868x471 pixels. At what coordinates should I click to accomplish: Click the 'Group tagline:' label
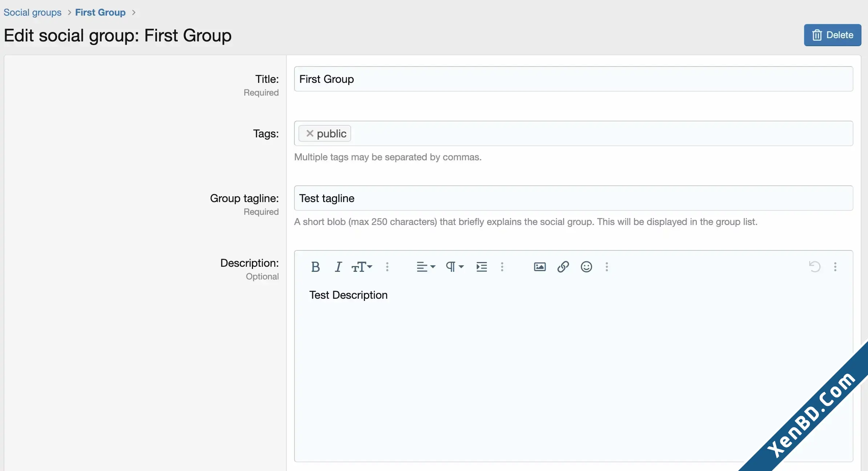coord(244,198)
